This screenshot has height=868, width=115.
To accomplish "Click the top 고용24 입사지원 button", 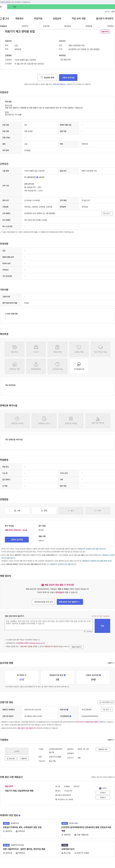I will click(x=68, y=77).
